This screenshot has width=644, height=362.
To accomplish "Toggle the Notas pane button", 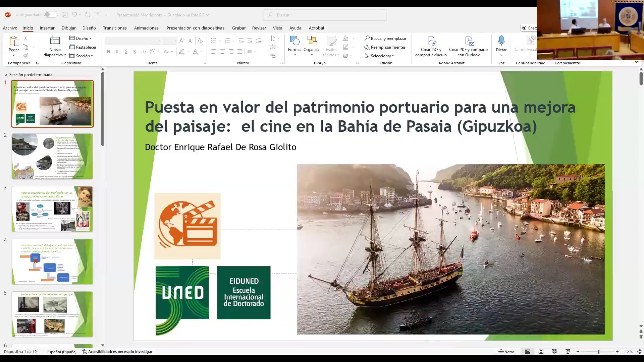I will click(506, 352).
